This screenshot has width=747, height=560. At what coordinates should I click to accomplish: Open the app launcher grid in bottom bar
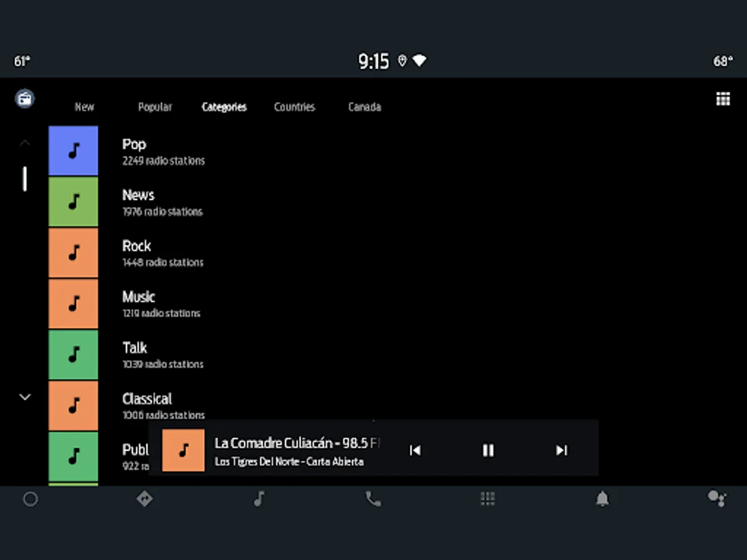click(487, 499)
